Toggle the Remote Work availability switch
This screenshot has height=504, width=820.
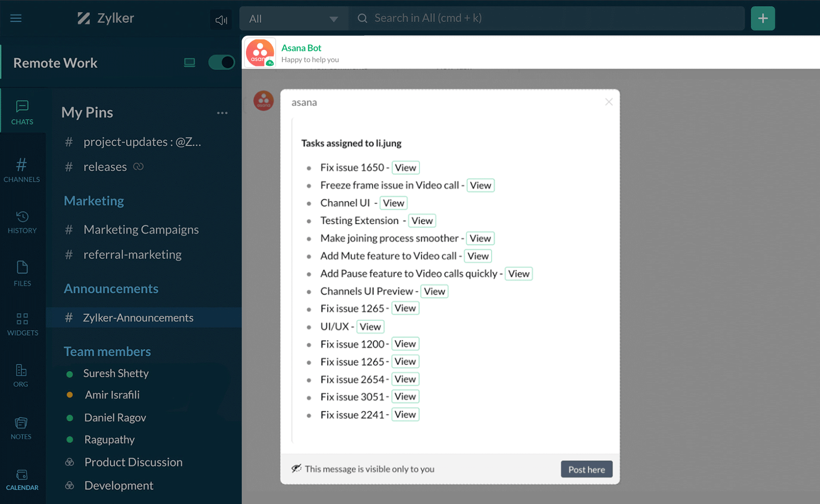pos(221,62)
